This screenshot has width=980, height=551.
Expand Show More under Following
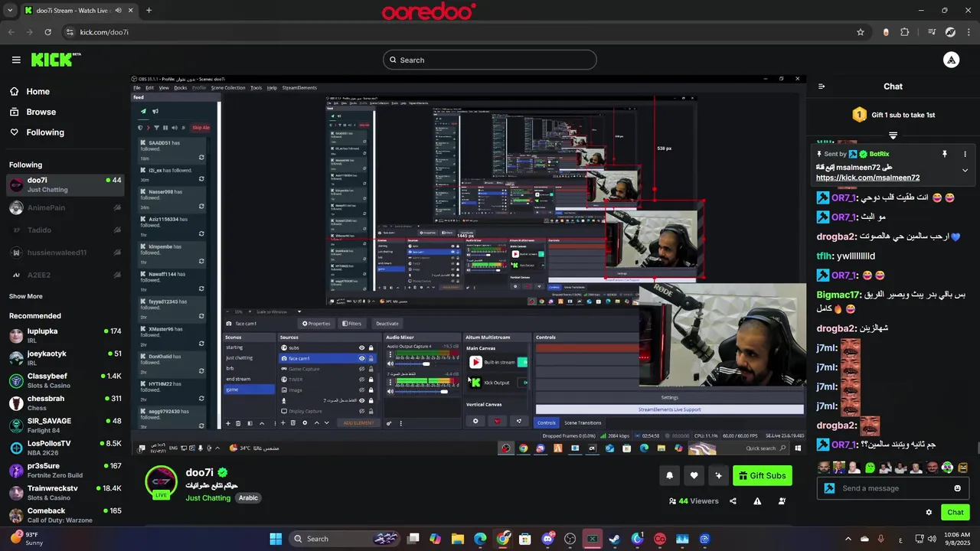click(x=26, y=296)
